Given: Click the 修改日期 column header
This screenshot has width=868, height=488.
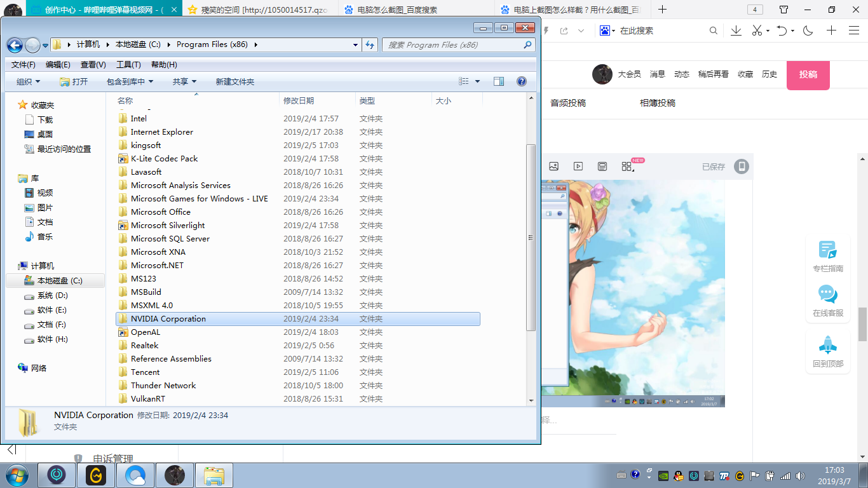Looking at the screenshot, I should tap(317, 100).
